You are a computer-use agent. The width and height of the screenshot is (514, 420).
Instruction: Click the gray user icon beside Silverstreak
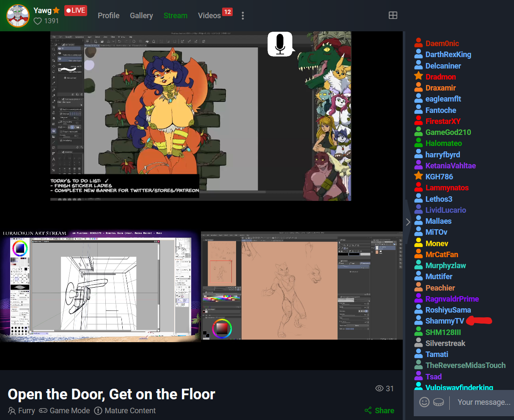pos(418,343)
